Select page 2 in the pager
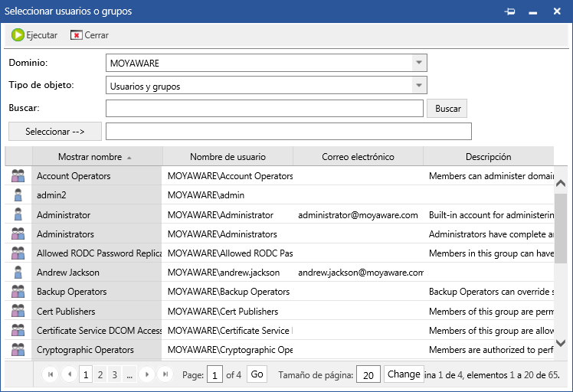 click(x=100, y=374)
